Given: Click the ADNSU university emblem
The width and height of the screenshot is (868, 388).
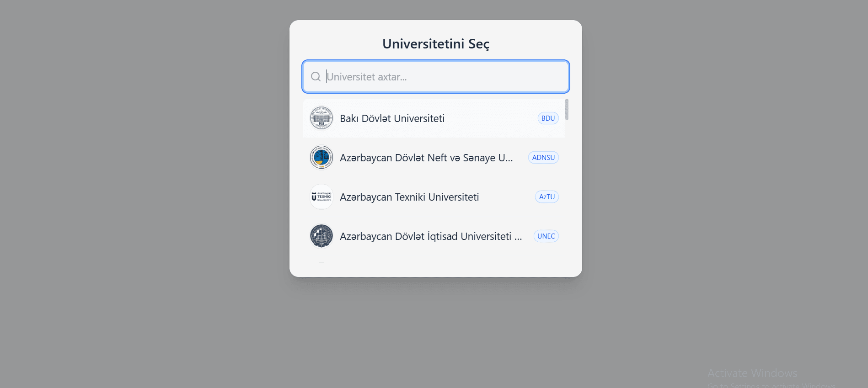Looking at the screenshot, I should tap(321, 157).
